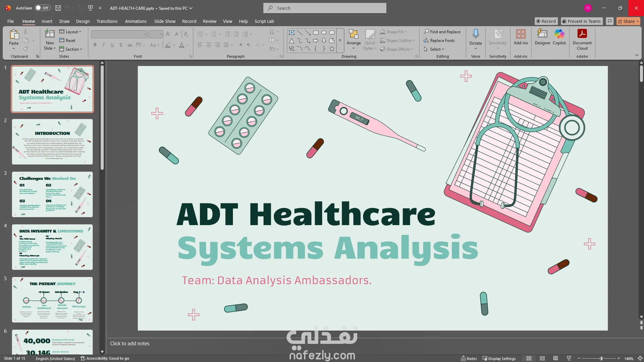Viewport: 644px width, 362px height.
Task: Click the Increase Font Size icon
Action: click(168, 34)
